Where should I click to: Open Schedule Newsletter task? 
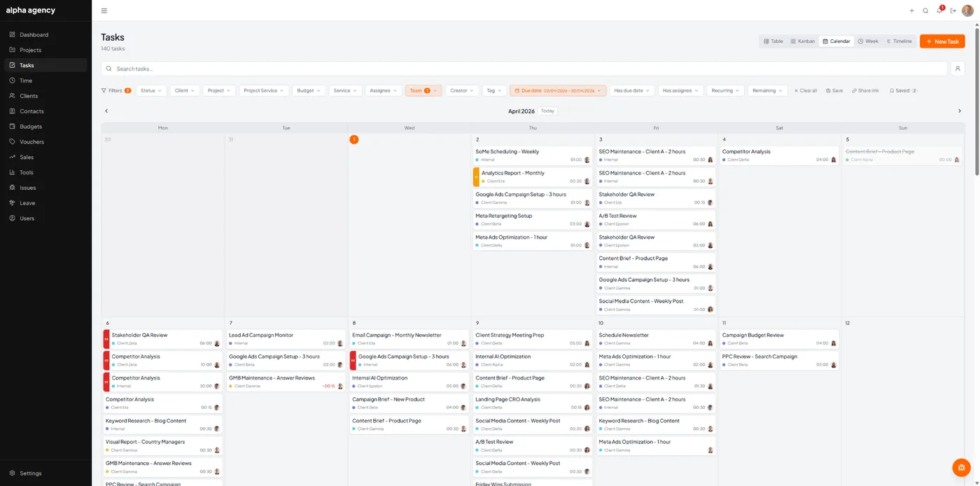[656, 339]
